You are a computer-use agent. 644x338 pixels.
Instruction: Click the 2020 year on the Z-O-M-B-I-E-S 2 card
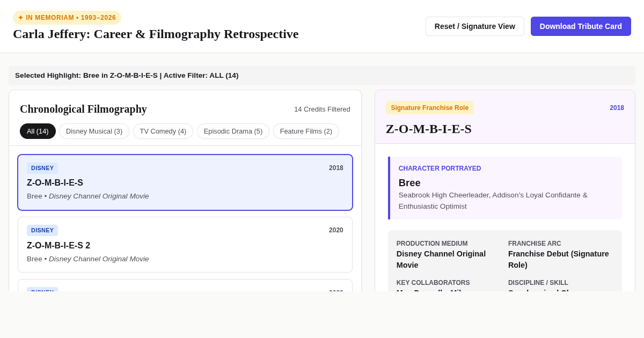336,230
